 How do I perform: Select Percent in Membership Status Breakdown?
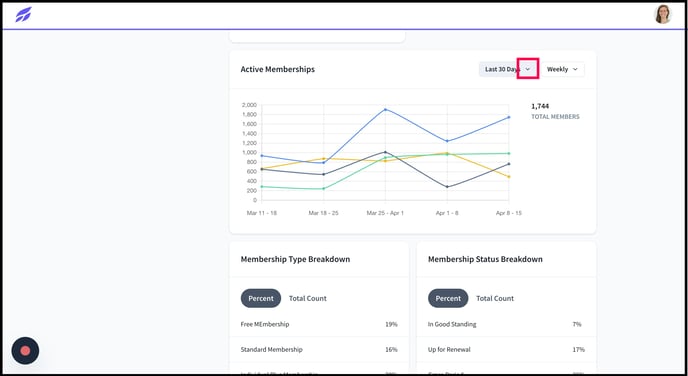point(448,298)
